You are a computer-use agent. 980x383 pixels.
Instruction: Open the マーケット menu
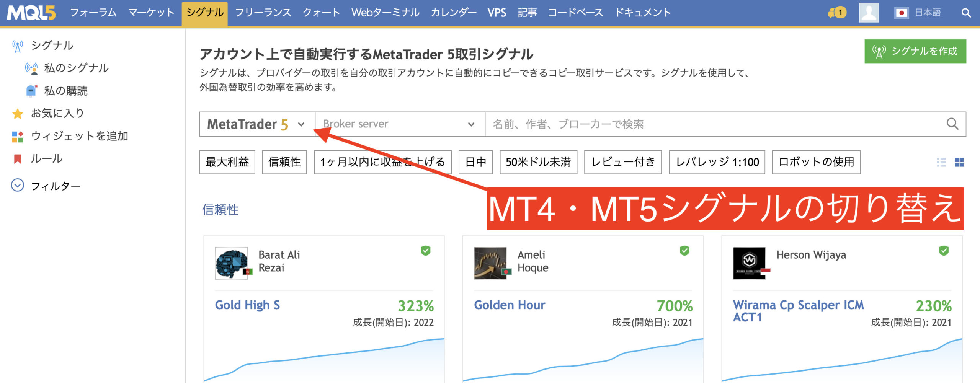click(x=151, y=13)
